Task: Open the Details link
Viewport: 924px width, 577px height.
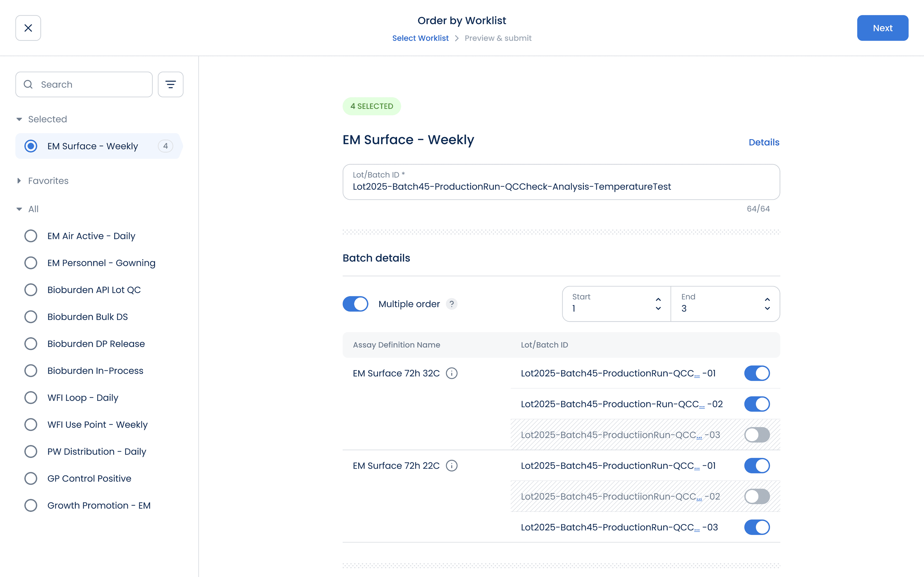Action: tap(764, 142)
